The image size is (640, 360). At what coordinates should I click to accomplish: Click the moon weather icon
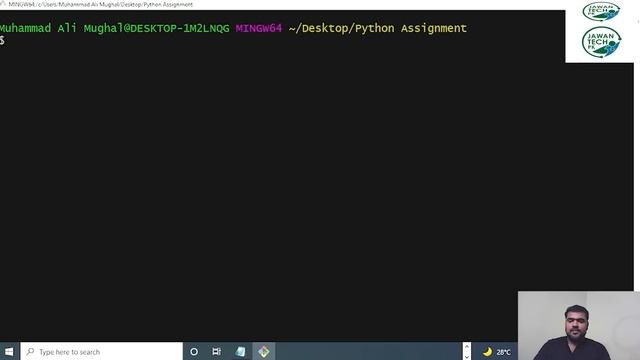coord(487,351)
